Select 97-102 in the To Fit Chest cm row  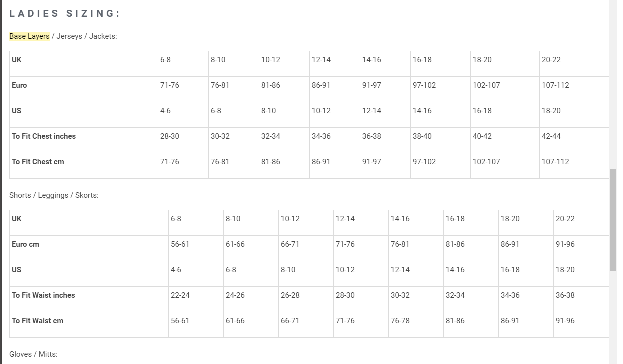[424, 162]
